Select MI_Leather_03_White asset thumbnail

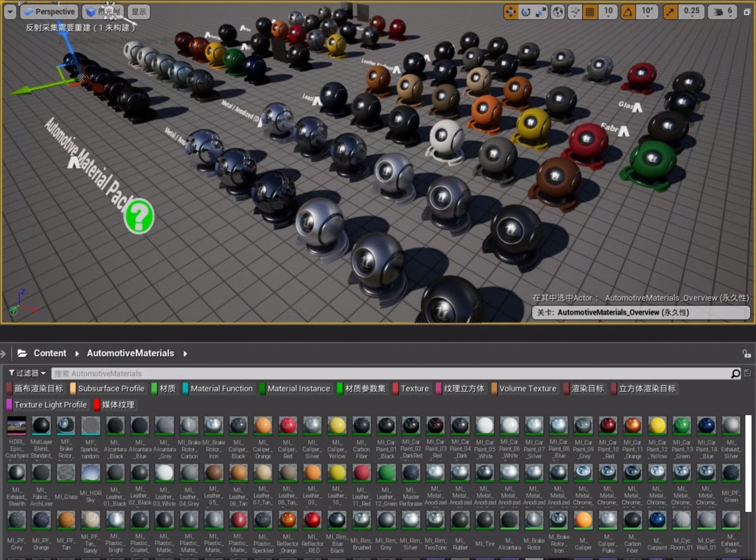[x=164, y=473]
